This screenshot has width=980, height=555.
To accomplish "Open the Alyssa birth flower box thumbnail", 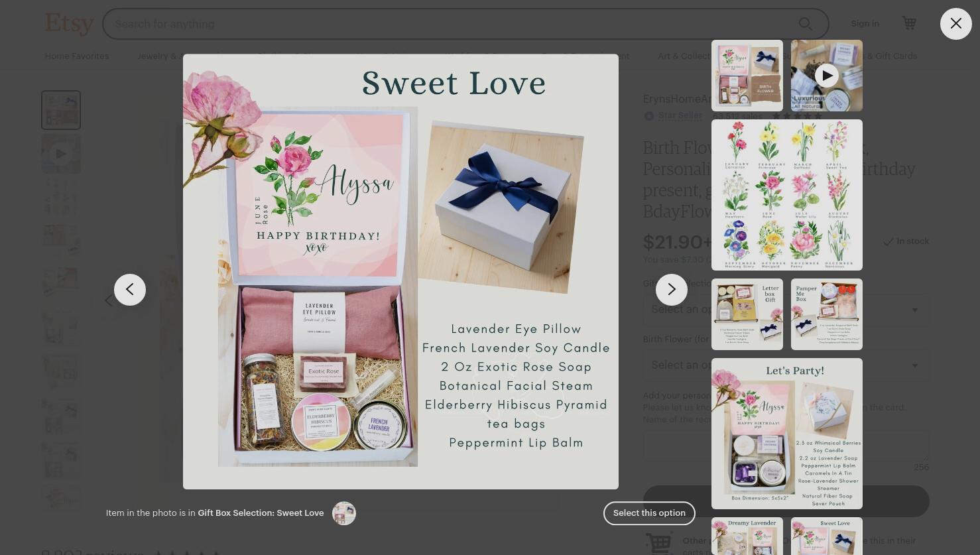I will 747,76.
